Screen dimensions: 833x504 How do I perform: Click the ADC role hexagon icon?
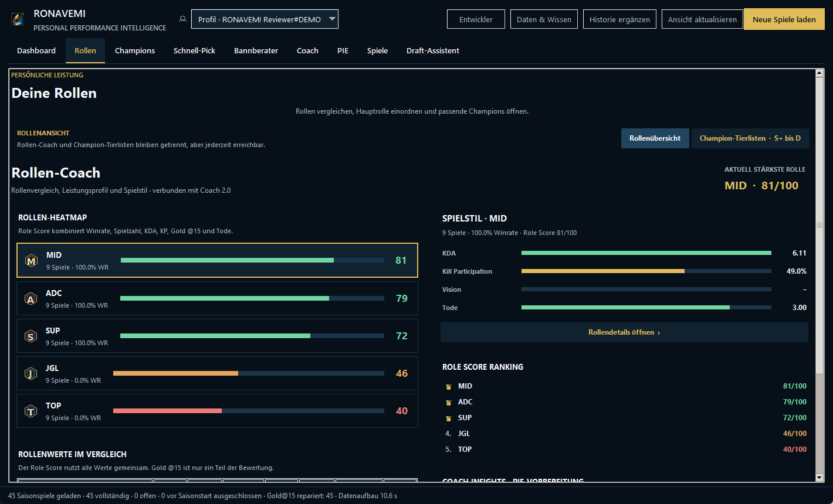(x=31, y=299)
